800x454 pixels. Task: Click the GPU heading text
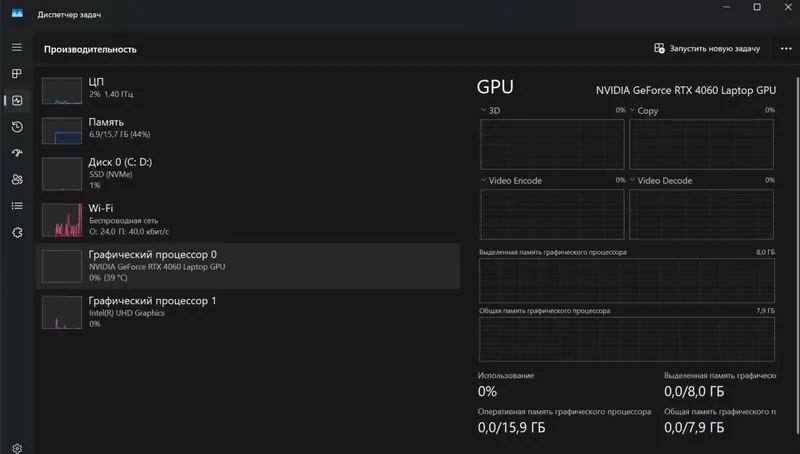495,87
